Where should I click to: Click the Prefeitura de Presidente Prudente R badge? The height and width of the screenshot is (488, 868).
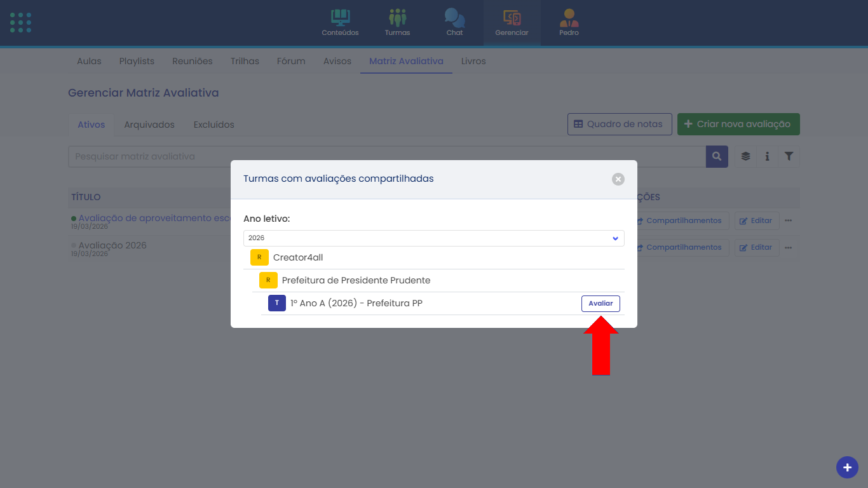268,280
